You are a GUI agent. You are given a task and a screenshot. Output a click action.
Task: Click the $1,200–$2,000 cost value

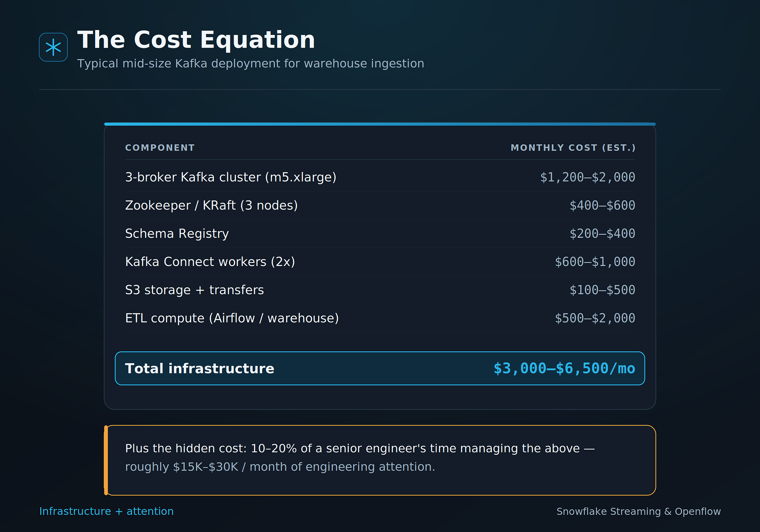click(x=587, y=177)
